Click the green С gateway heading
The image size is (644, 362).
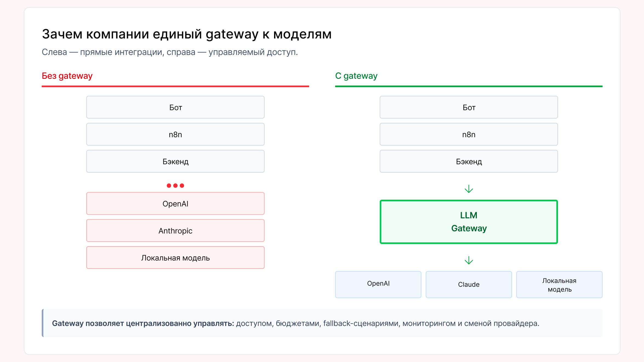click(356, 76)
